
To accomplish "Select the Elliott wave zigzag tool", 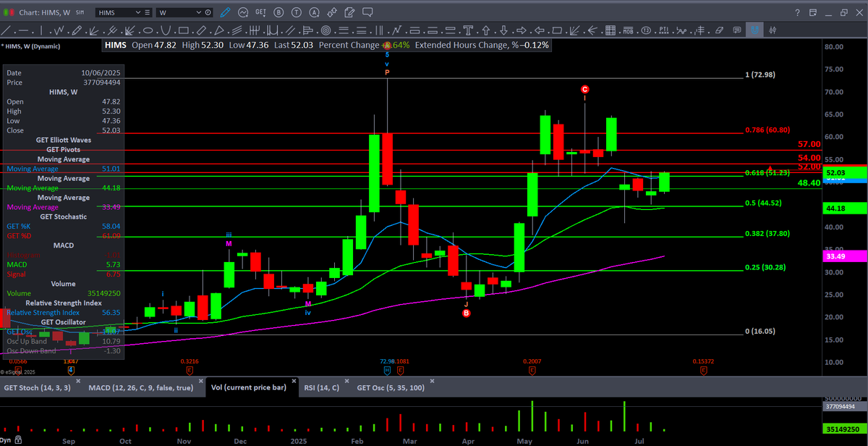I will pyautogui.click(x=59, y=30).
